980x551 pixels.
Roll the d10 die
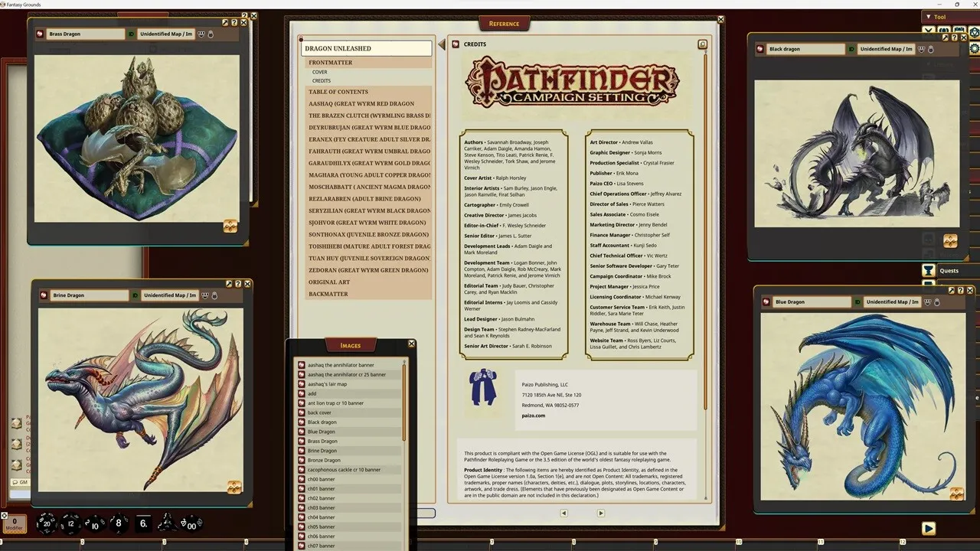95,524
